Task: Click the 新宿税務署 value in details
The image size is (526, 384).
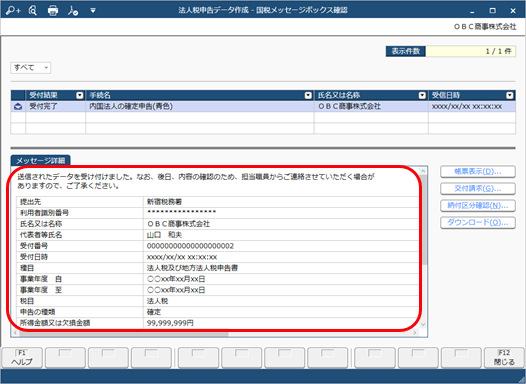Action: (x=164, y=202)
